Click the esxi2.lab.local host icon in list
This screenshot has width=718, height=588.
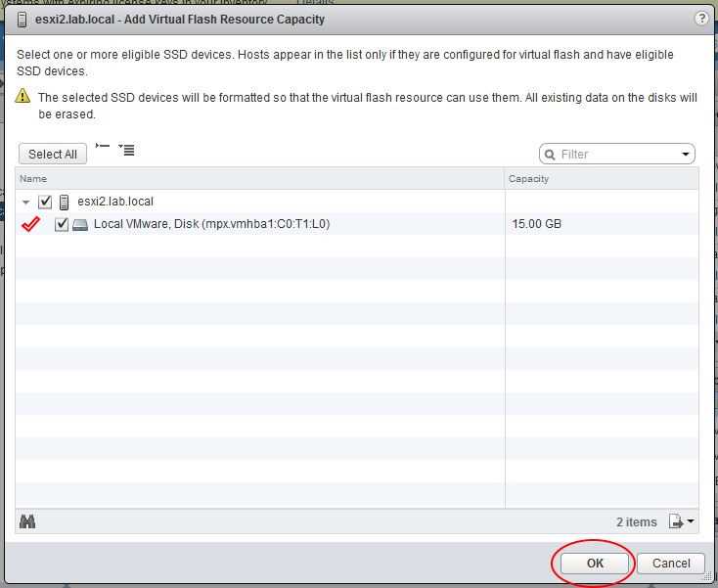pyautogui.click(x=65, y=202)
